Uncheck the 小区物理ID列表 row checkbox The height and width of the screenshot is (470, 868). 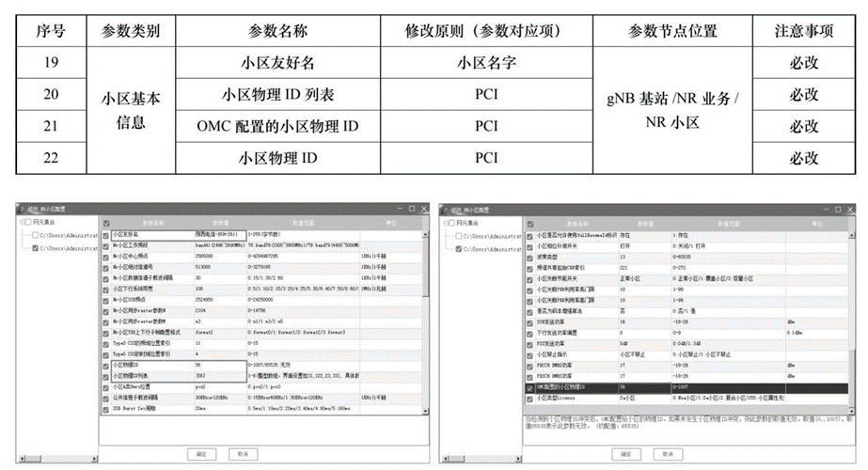[105, 377]
